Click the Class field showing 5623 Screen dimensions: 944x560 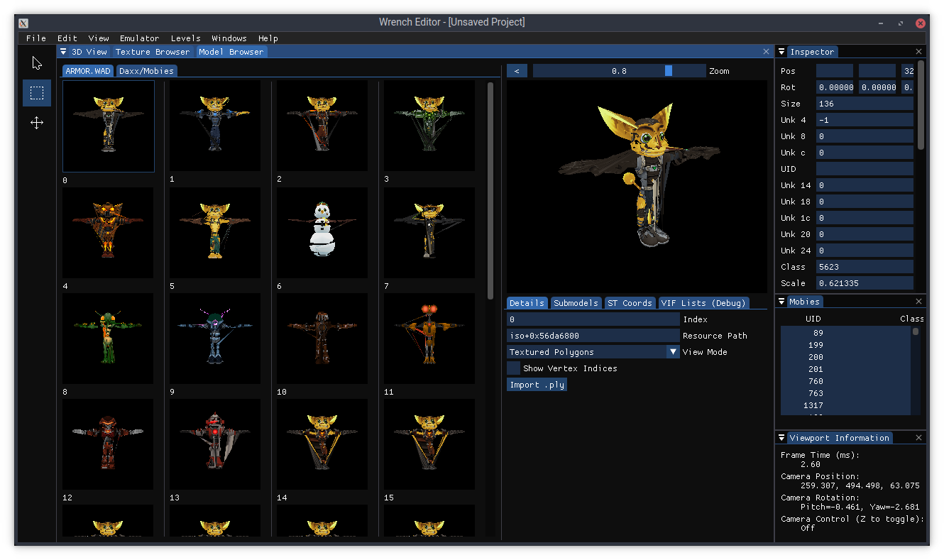(x=865, y=267)
